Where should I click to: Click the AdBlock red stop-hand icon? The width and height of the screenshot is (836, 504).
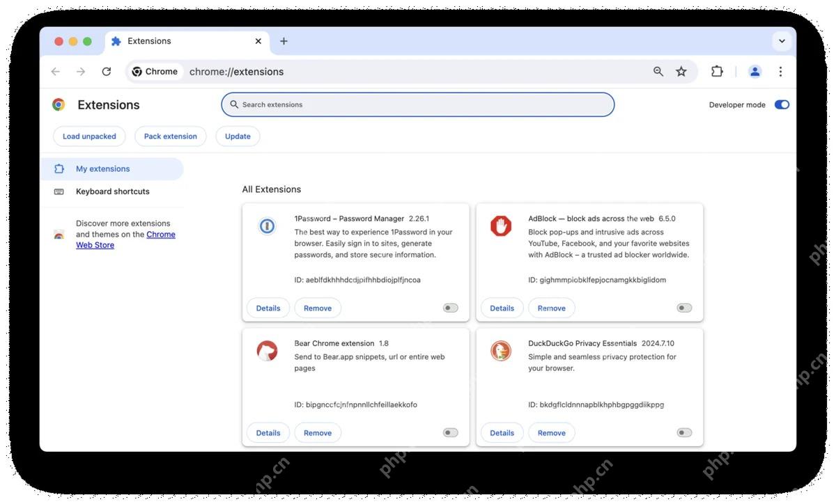tap(501, 226)
